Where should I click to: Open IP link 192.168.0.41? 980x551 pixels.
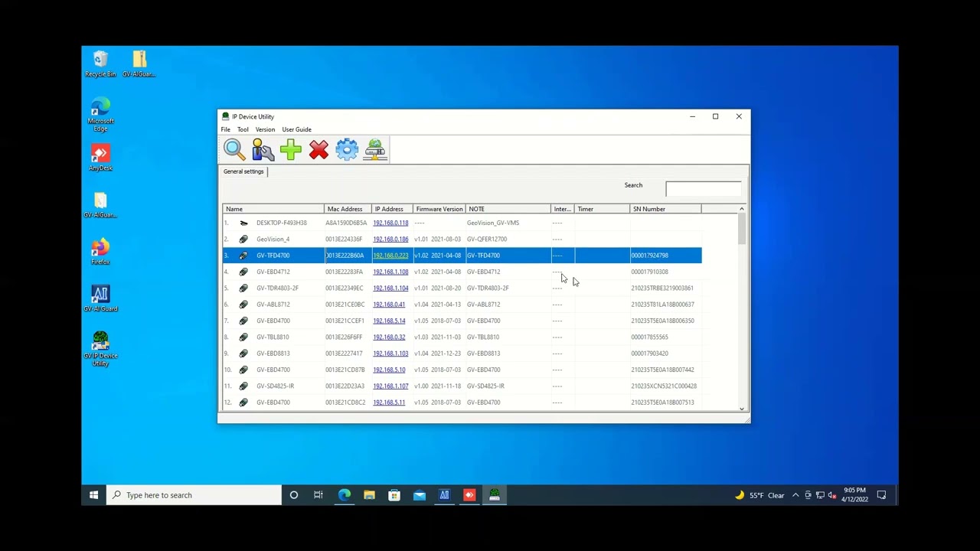tap(389, 305)
